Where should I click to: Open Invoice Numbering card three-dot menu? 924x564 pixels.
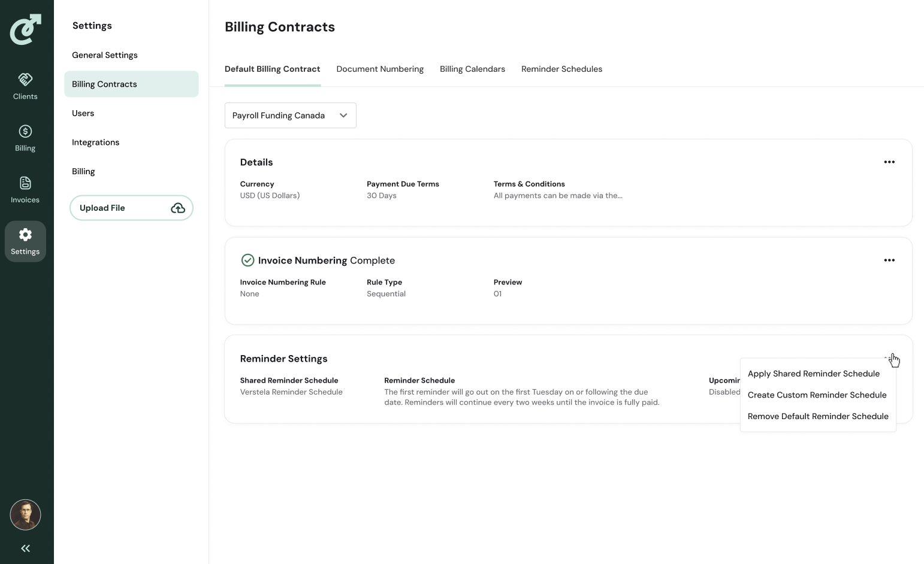(889, 260)
